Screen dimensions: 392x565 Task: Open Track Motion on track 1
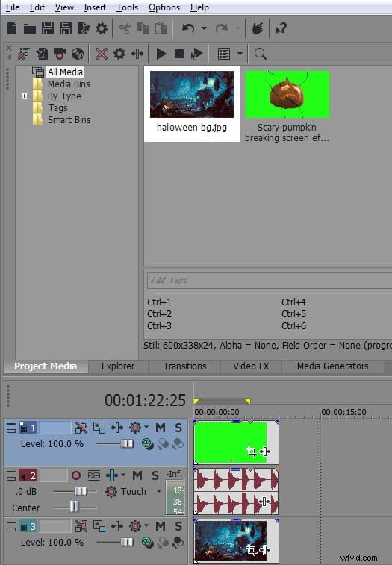[x=99, y=428]
